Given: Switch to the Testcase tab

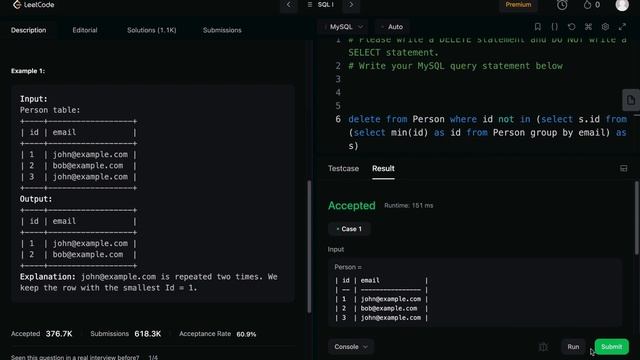Looking at the screenshot, I should pyautogui.click(x=343, y=169).
